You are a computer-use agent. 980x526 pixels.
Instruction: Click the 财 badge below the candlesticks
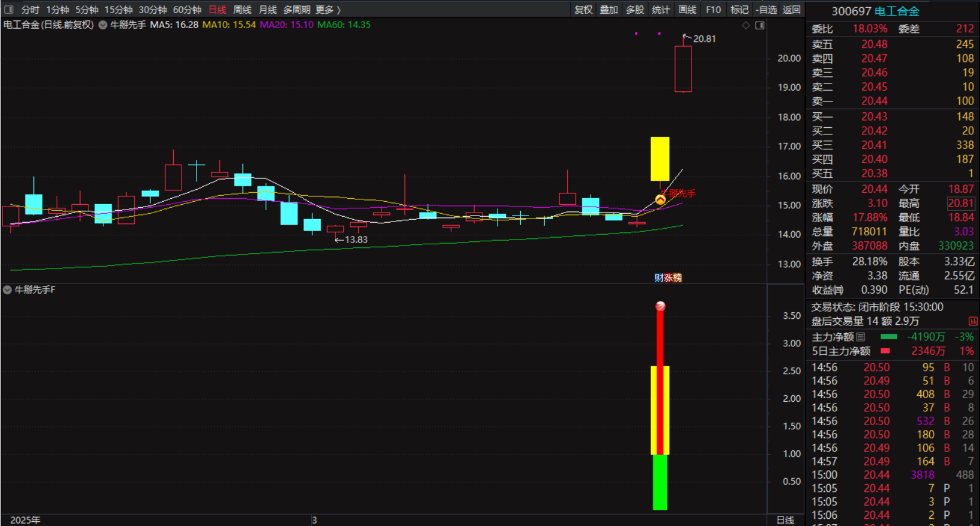coord(659,278)
